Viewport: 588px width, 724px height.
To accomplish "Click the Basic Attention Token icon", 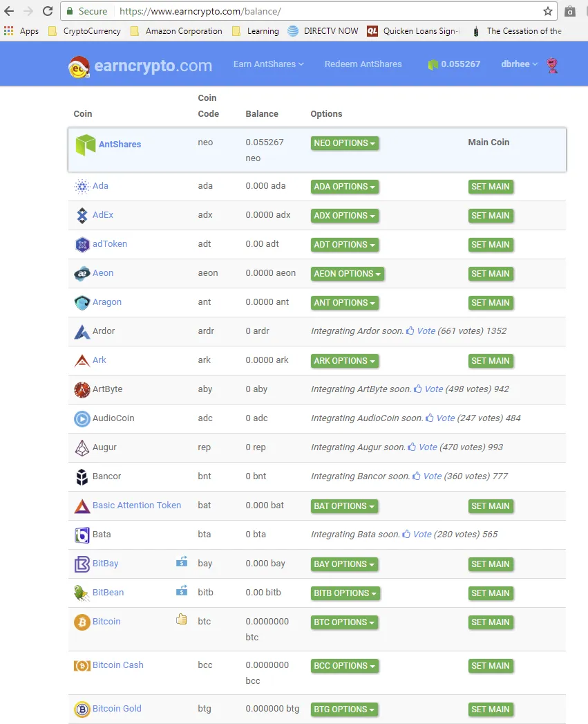I will (82, 506).
